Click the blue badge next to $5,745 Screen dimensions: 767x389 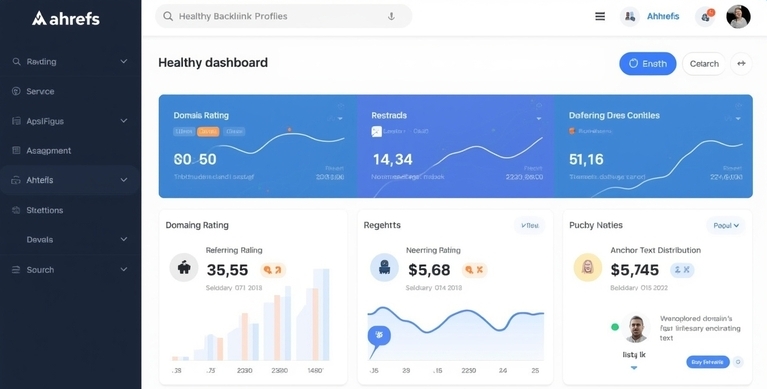[x=682, y=270]
